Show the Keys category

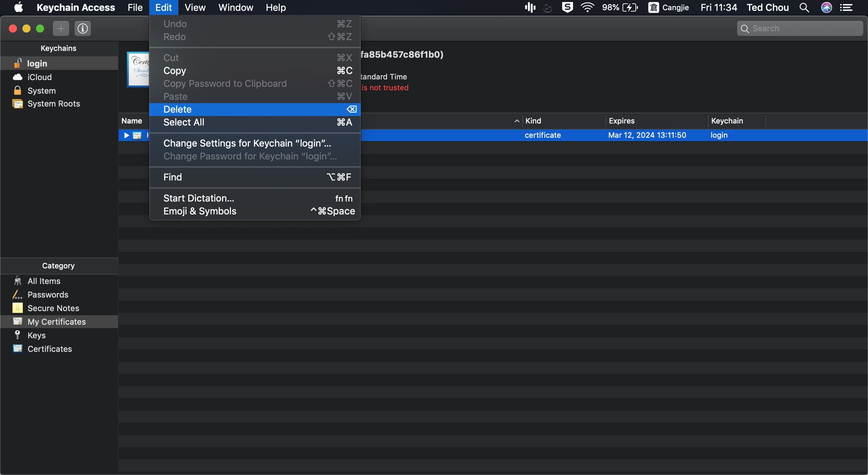click(x=59, y=335)
